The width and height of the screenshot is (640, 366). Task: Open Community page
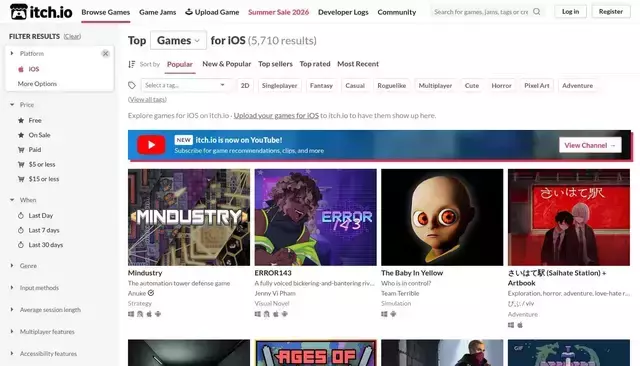click(397, 12)
